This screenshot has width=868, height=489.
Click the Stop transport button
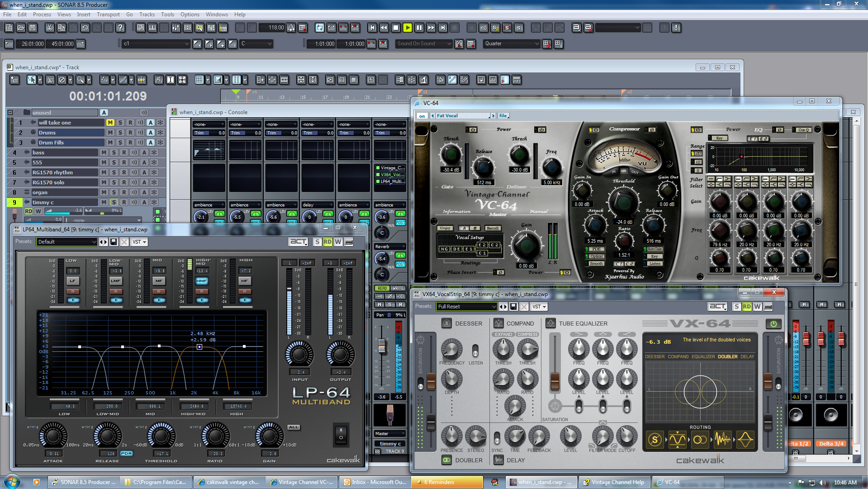click(396, 28)
